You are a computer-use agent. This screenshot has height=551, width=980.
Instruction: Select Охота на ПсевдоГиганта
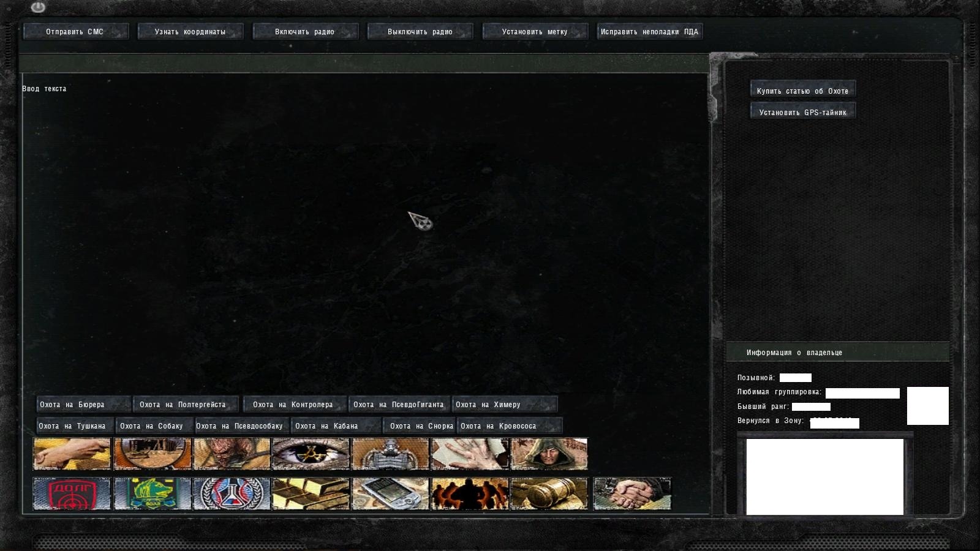(399, 404)
